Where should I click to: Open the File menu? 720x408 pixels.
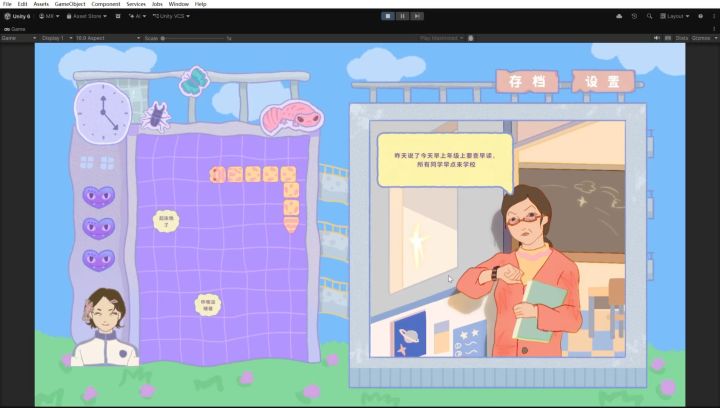click(x=7, y=4)
